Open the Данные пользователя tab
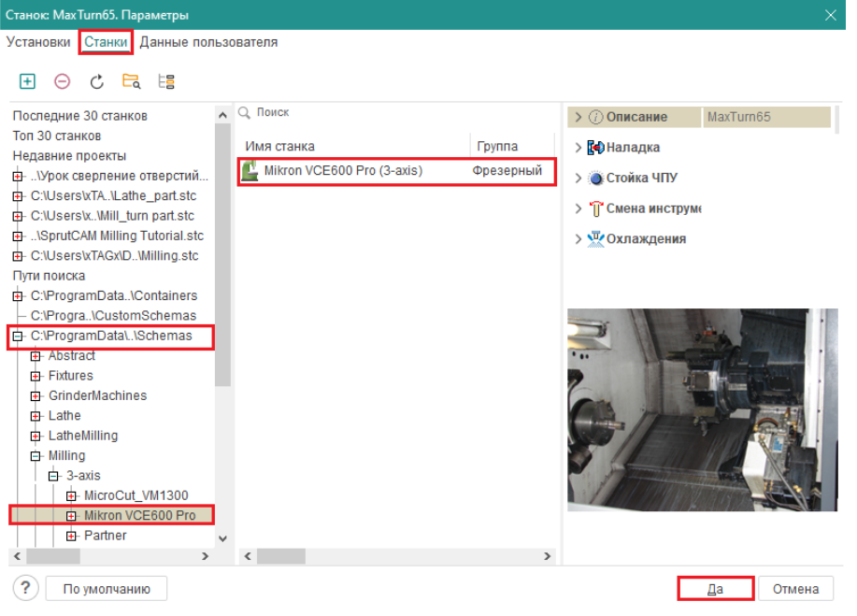The height and width of the screenshot is (616, 857). click(208, 42)
